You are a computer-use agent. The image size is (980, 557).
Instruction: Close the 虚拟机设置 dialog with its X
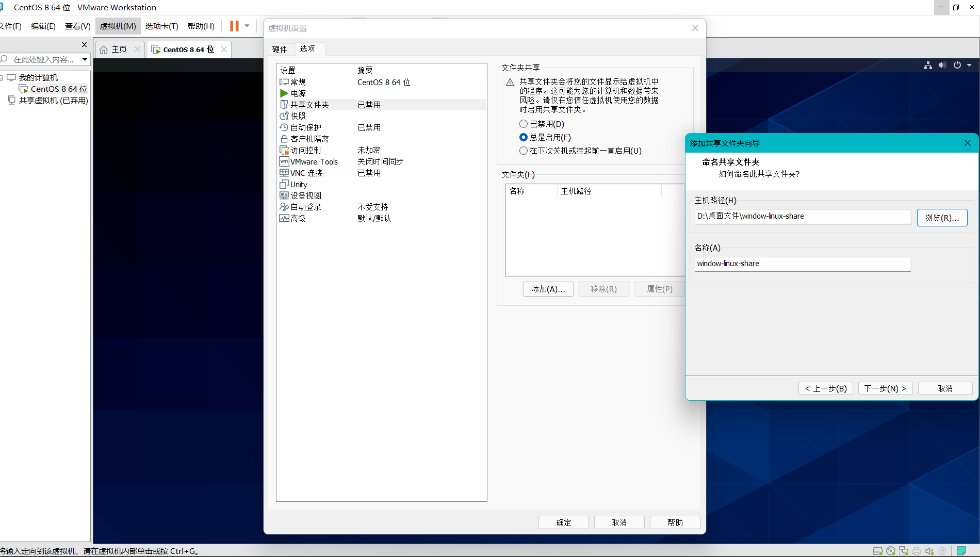point(695,28)
